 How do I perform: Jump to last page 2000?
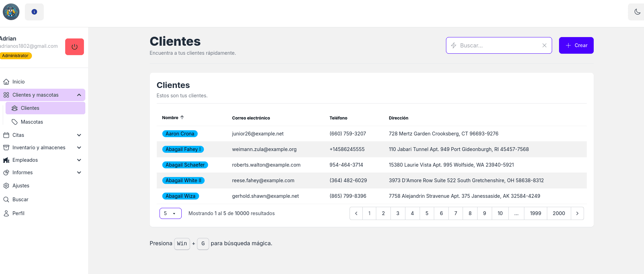point(559,213)
